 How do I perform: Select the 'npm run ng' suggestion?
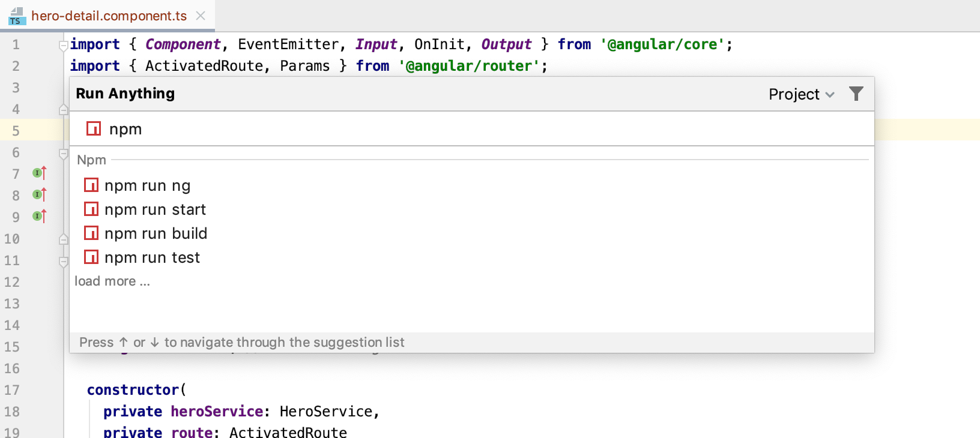(147, 186)
